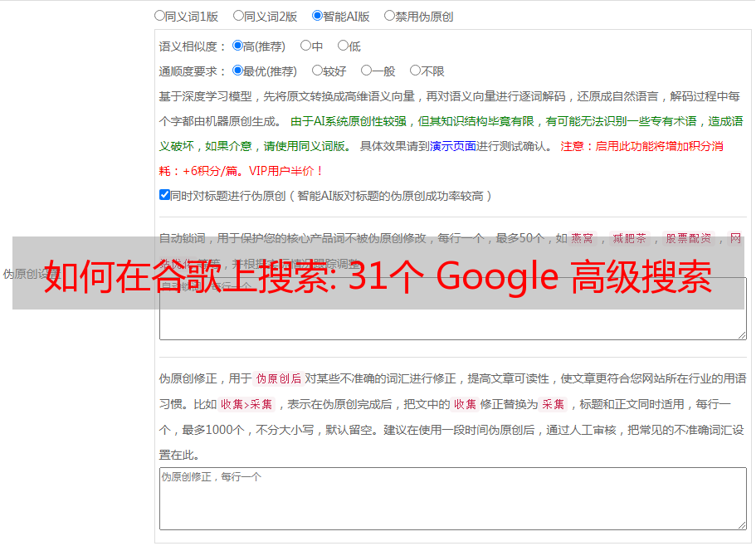Set 通顺度要求 to 较好
Screen dimensions: 756x546
coord(317,71)
